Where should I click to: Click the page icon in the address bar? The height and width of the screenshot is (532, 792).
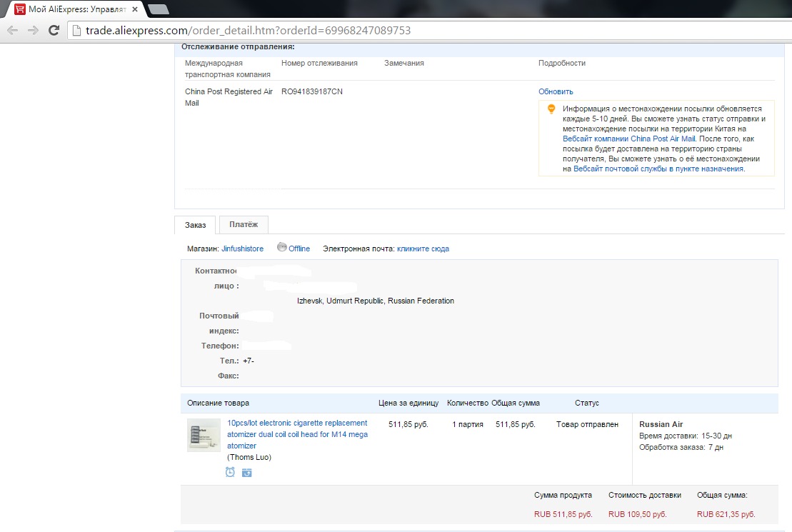tap(77, 30)
